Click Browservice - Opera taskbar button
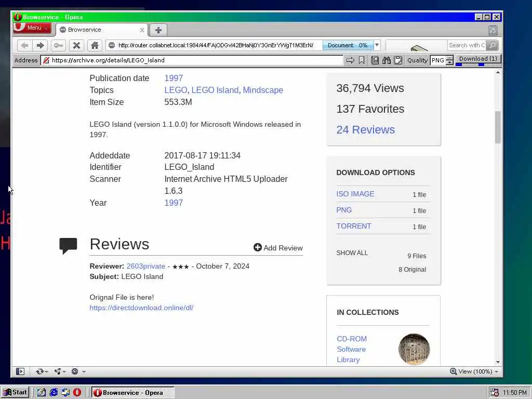The height and width of the screenshot is (399, 532). click(132, 393)
